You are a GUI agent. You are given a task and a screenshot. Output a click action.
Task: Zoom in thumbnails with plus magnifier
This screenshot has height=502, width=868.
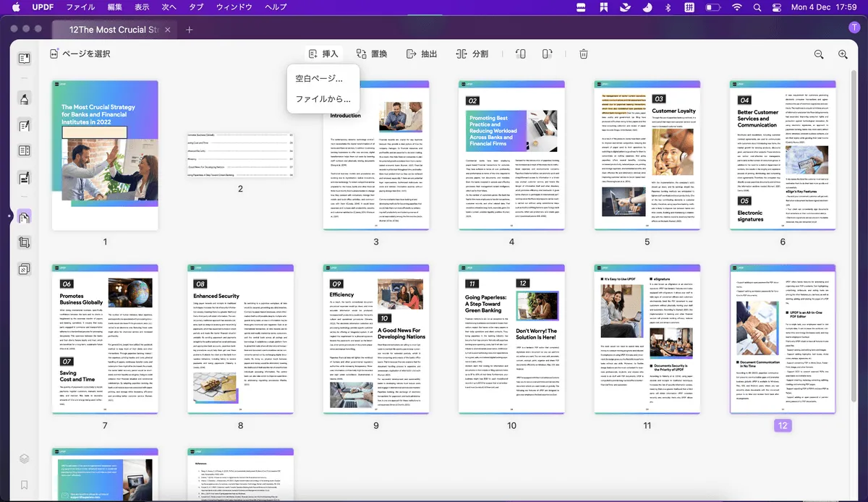(x=843, y=54)
